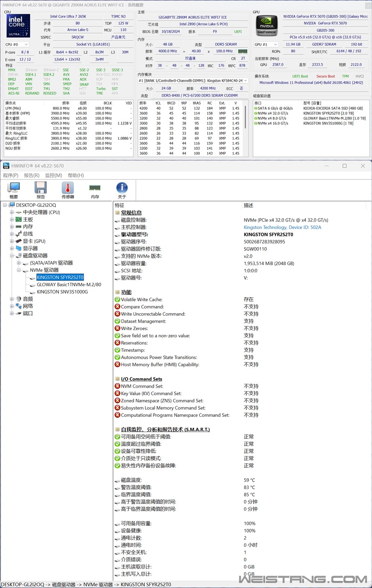Viewport: 372px width, 588px height.
Task: Open the 程序(P) menu
Action: tap(10, 175)
